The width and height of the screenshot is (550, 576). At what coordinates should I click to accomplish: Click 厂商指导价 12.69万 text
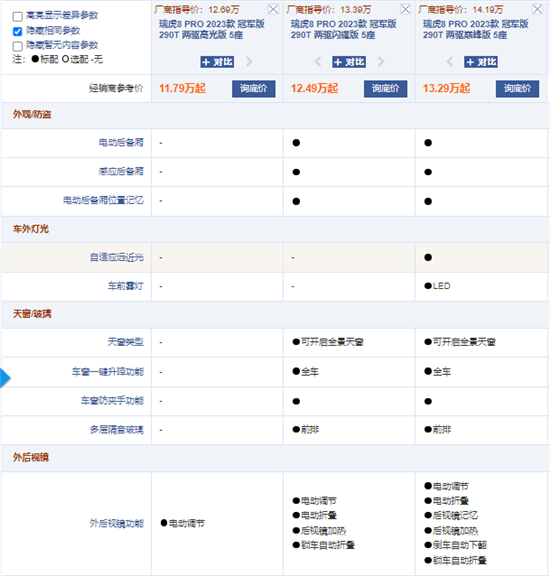[x=197, y=9]
